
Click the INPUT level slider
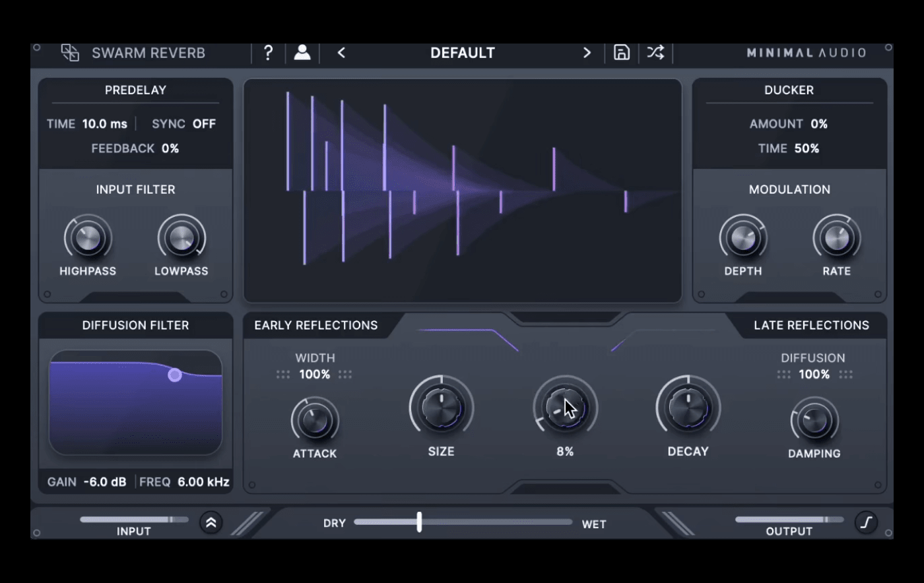(134, 520)
